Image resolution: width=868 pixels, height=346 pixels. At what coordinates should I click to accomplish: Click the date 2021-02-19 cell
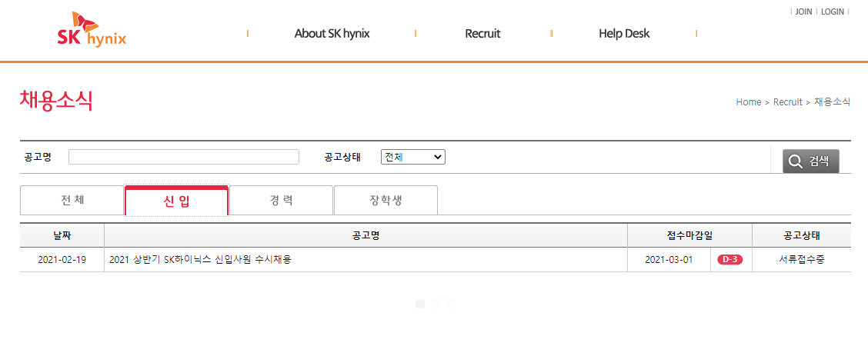62,260
